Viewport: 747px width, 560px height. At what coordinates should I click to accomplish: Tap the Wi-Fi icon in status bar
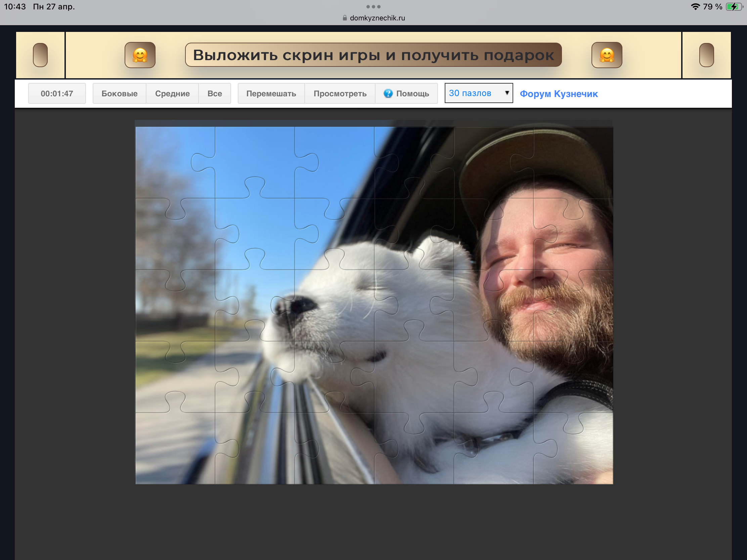(695, 7)
